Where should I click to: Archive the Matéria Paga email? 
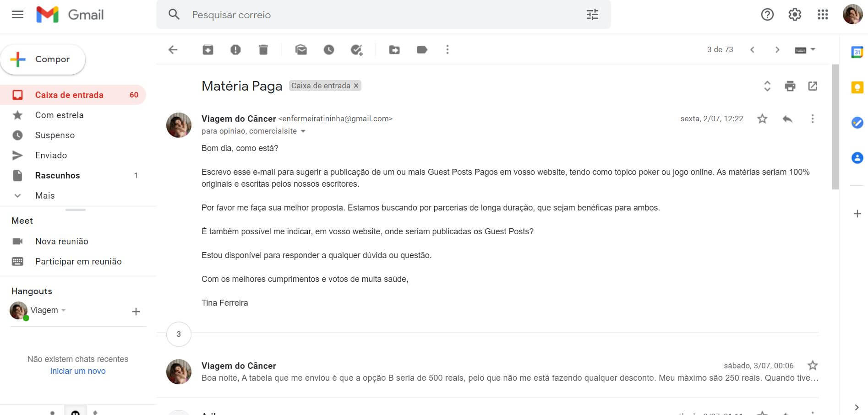[207, 49]
